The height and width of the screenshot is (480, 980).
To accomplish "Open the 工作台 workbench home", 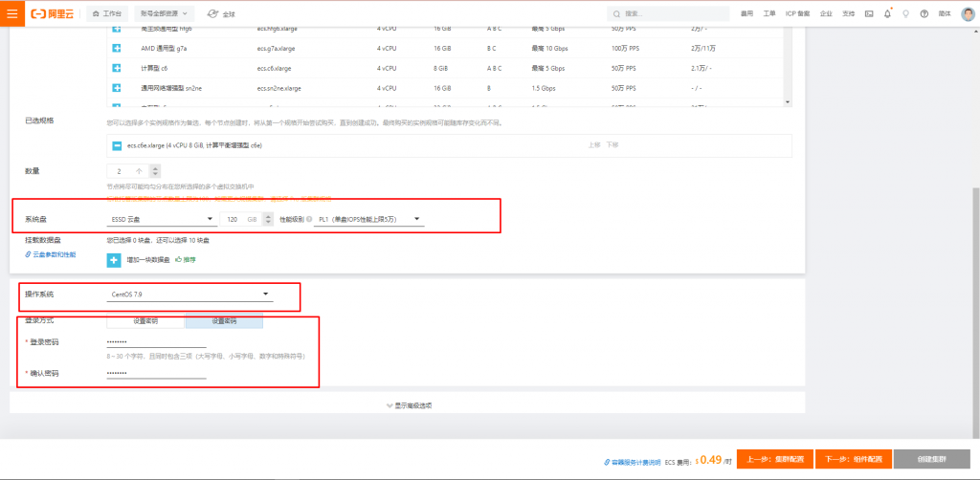I will coord(107,13).
